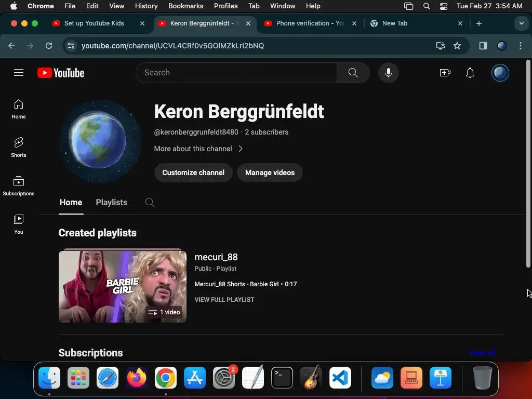Open Chrome three-dot menu
This screenshot has height=399, width=532.
point(521,46)
